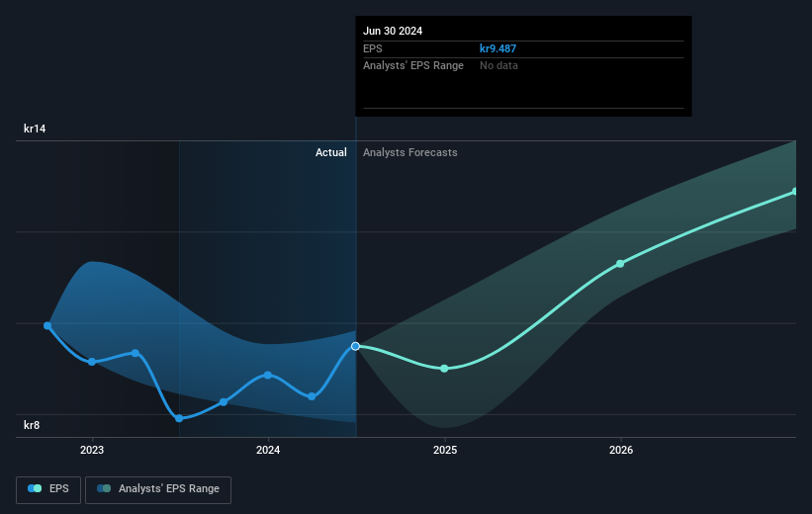The height and width of the screenshot is (514, 812).
Task: Click the 'kr9.487' EPS value in tooltip
Action: click(x=497, y=48)
